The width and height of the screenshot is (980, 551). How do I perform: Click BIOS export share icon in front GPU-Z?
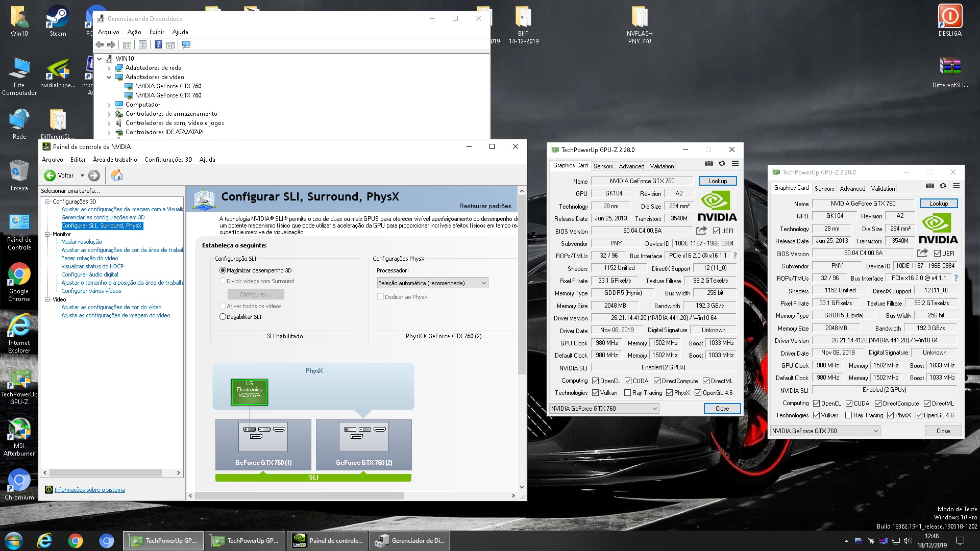point(701,231)
